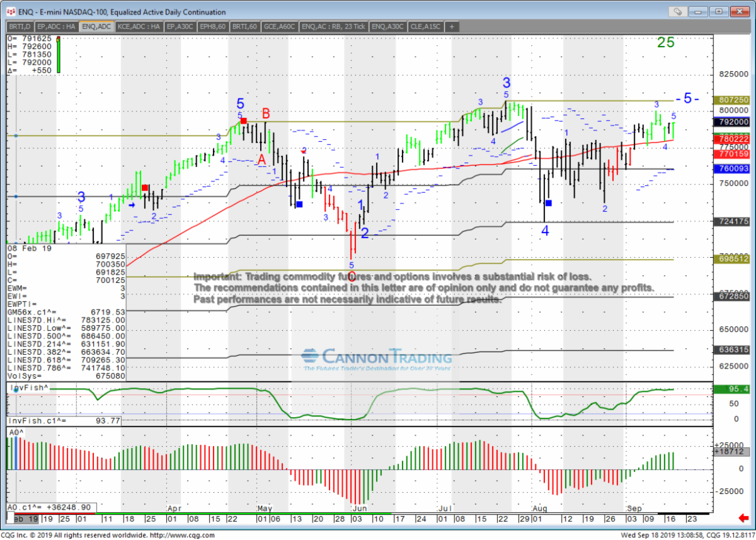Add a new chart tab with plus button
Screen dimensions: 756x540
click(x=452, y=26)
